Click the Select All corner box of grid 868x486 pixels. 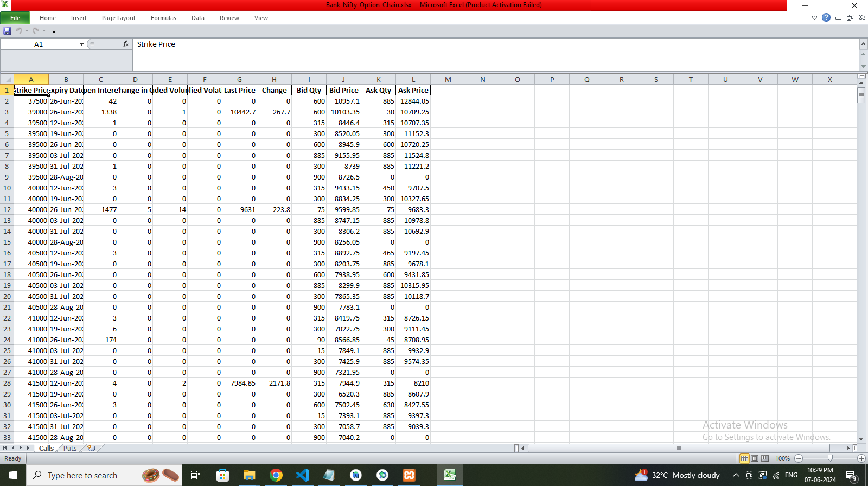(x=7, y=79)
